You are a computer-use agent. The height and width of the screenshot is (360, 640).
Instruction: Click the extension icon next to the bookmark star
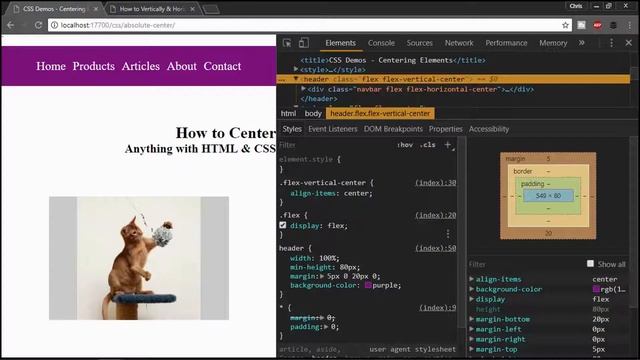click(x=581, y=25)
